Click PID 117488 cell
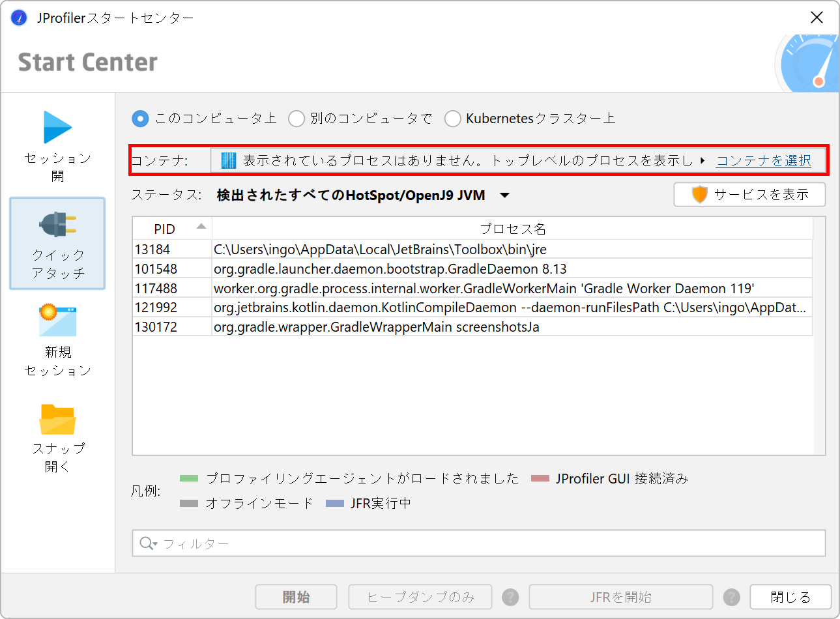This screenshot has width=840, height=619. pos(172,288)
